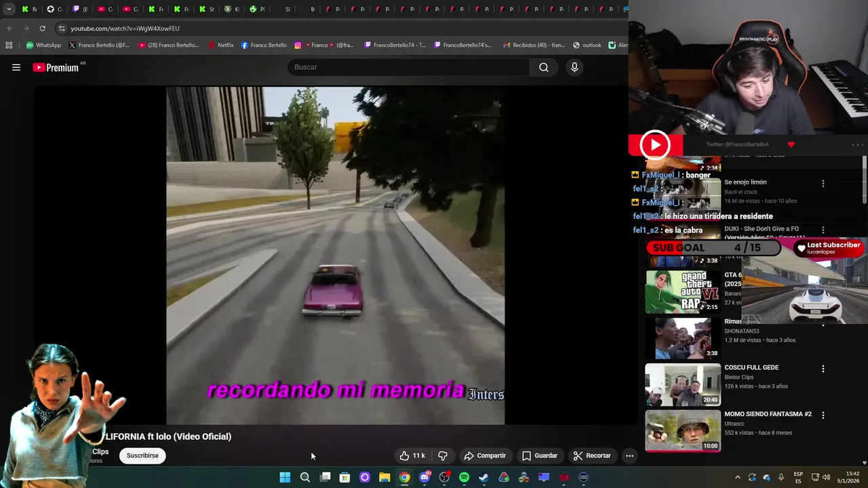Go back with browser back arrow

click(9, 28)
